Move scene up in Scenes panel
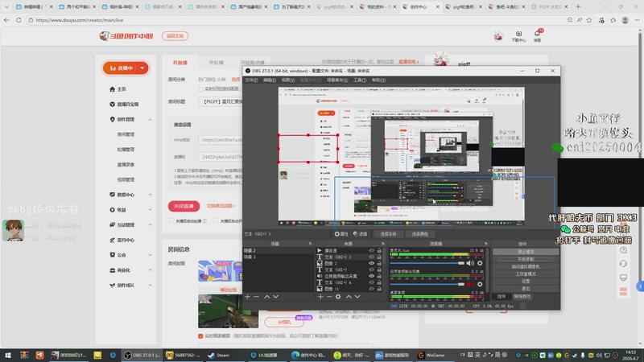Image resolution: width=644 pixels, height=362 pixels. click(266, 297)
